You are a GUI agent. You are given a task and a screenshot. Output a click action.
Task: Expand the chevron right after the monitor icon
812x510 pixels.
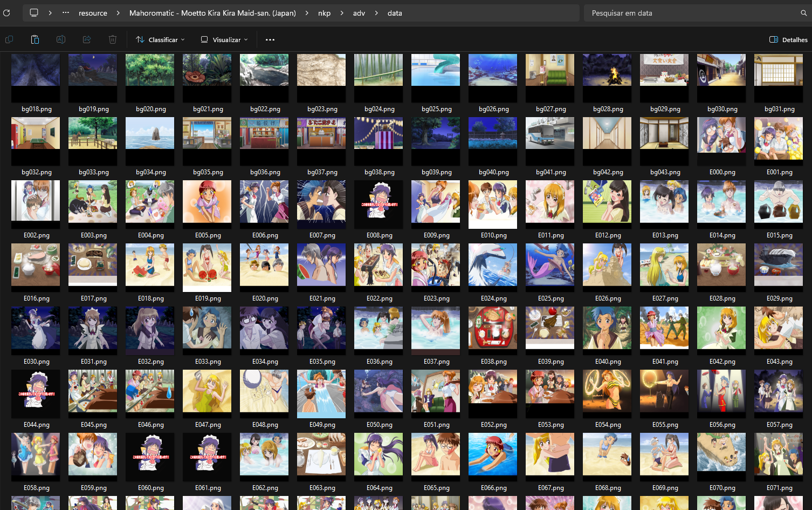[x=50, y=13]
